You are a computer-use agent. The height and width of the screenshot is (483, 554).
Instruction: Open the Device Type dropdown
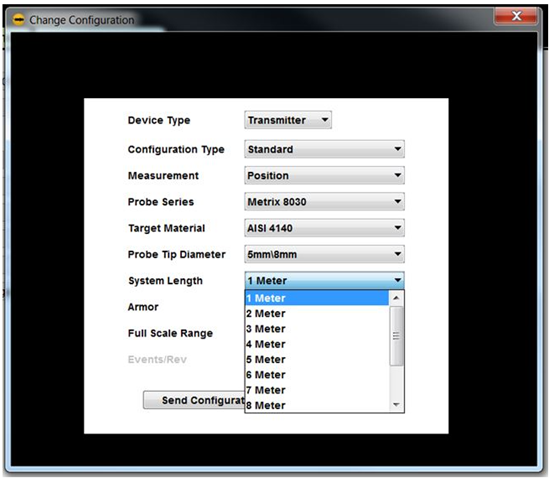pos(288,120)
